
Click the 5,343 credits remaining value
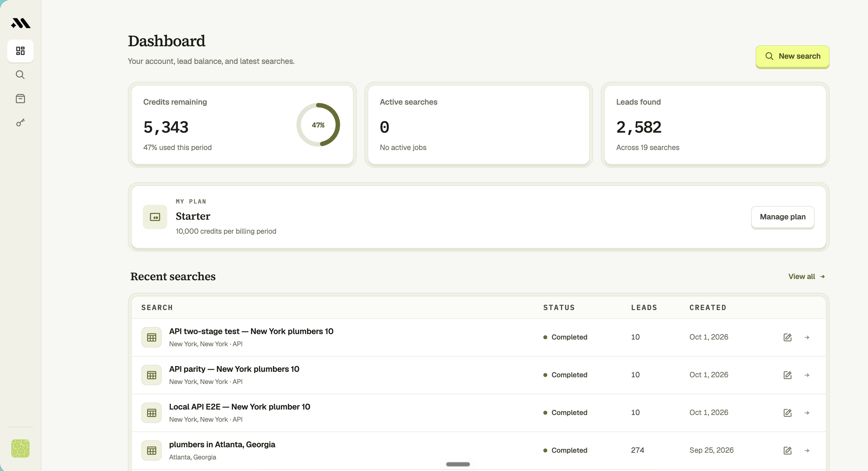(166, 127)
